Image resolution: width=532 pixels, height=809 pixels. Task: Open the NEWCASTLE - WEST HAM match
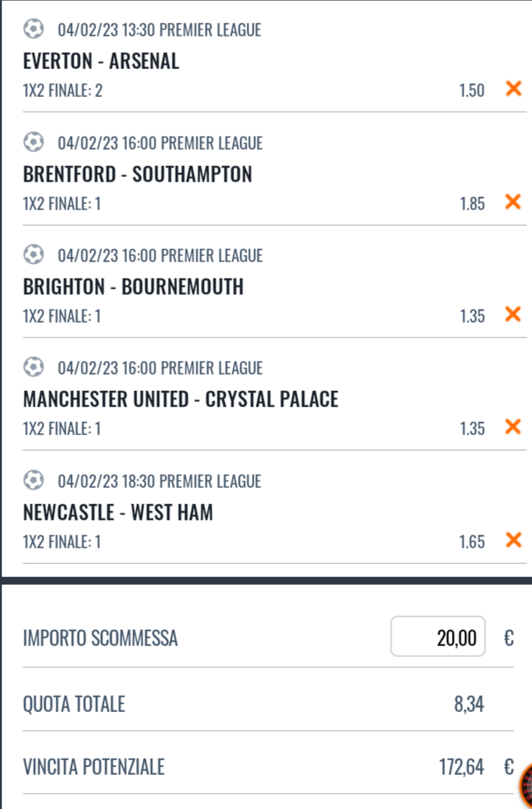[118, 513]
